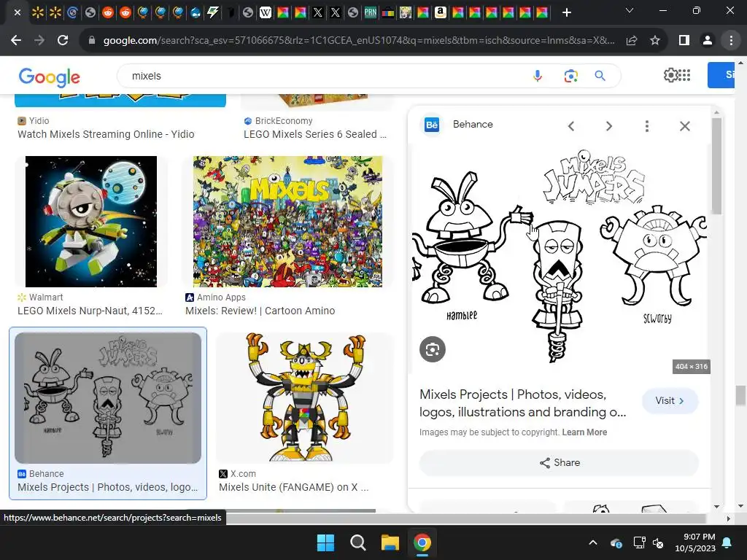Click the Chrome taskbar icon

click(x=422, y=542)
